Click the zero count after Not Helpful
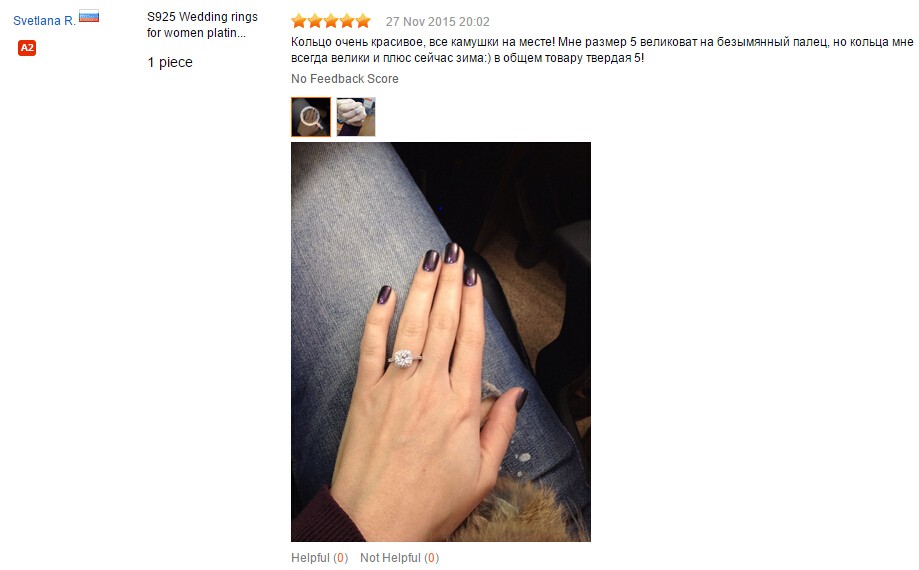The image size is (919, 570). pyautogui.click(x=431, y=558)
